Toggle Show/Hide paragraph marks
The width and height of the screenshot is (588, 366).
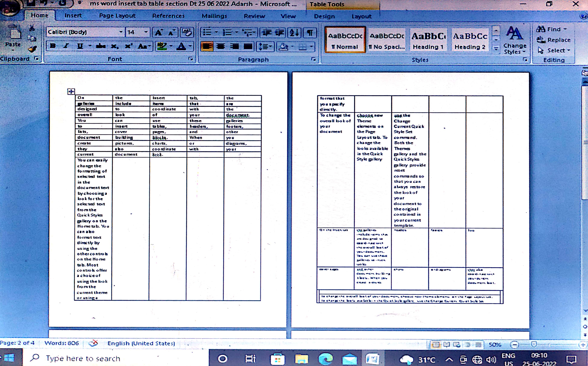point(310,33)
